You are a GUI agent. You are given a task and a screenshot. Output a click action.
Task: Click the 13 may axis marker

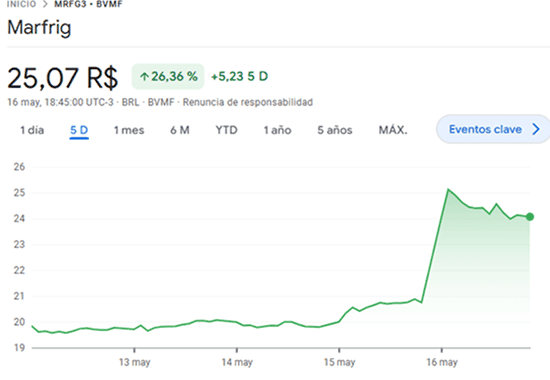click(135, 362)
